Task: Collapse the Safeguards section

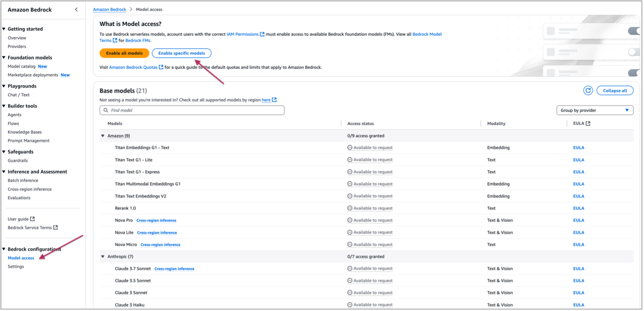Action: (4, 152)
